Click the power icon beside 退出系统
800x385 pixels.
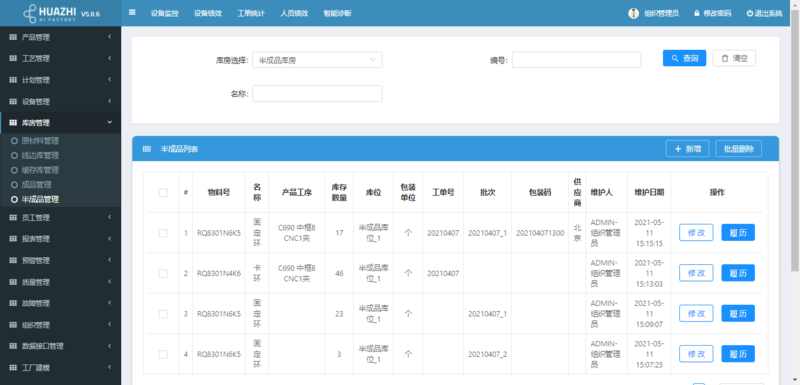(x=749, y=14)
